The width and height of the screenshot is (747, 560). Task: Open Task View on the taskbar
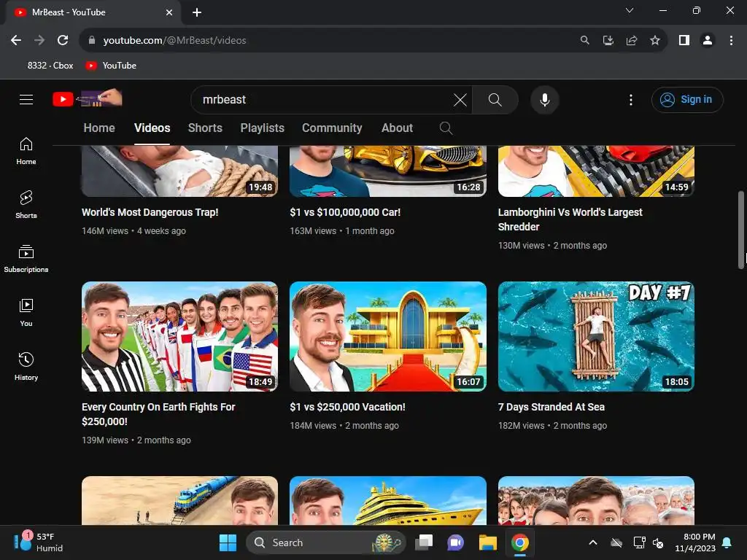tap(424, 542)
